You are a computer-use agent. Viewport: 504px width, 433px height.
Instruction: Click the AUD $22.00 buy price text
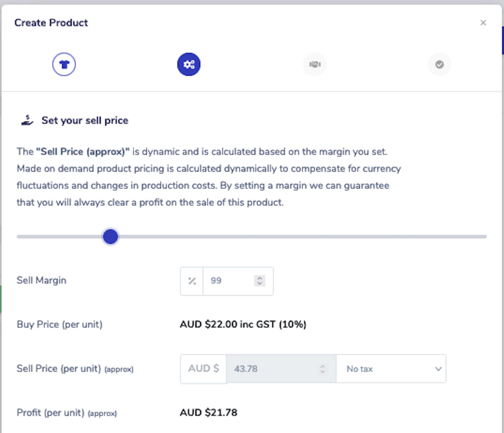[243, 324]
